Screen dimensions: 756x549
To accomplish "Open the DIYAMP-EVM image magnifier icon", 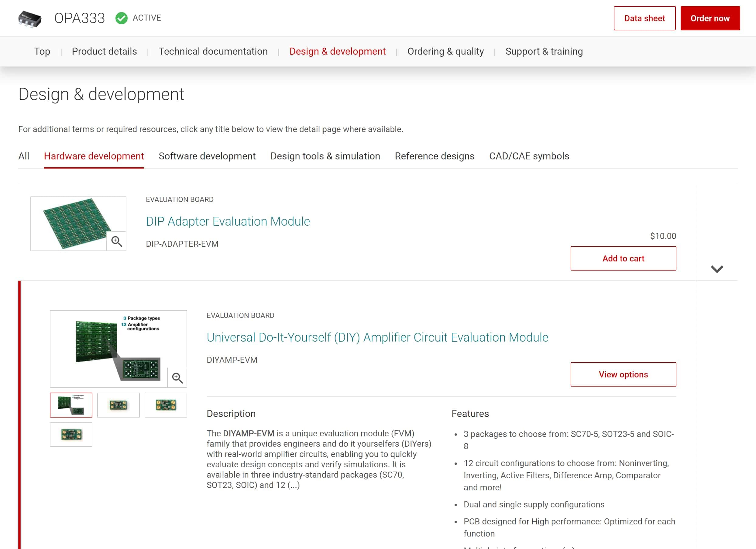I will pos(177,377).
